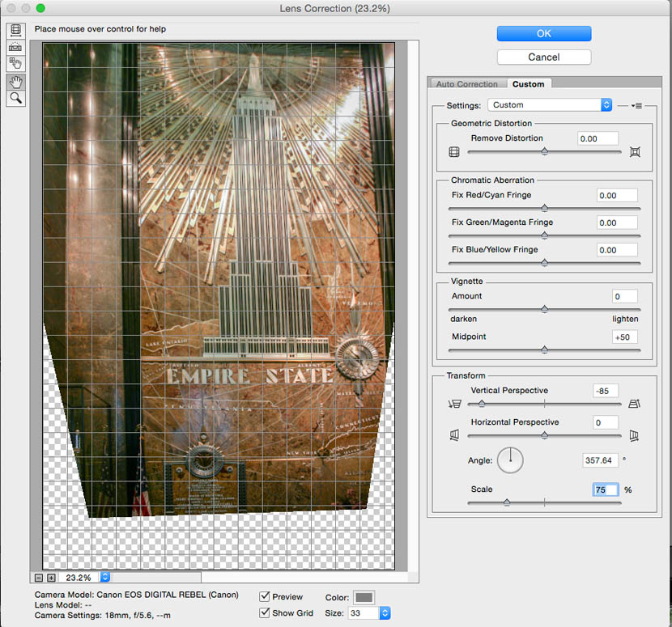Viewport: 672px width, 627px height.
Task: Click the Vertical Perspective slider
Action: point(544,404)
